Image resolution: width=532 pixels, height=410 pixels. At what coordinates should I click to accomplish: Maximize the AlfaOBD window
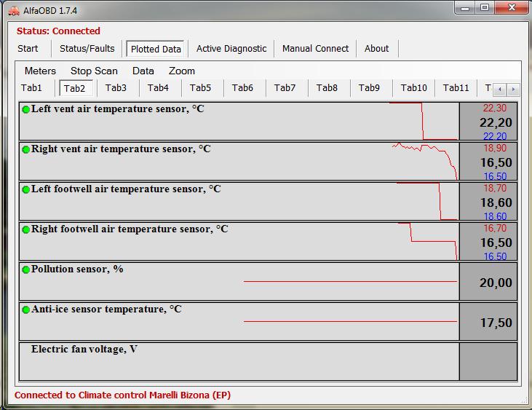[485, 7]
